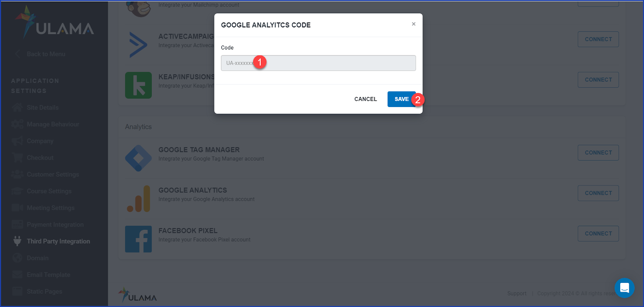Select Third Party Integration
The image size is (644, 307).
(58, 241)
